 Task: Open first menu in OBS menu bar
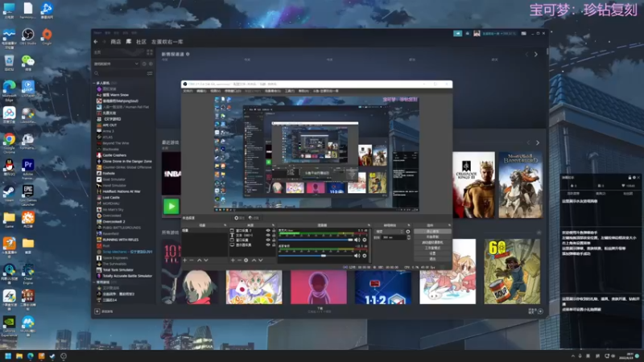point(188,91)
